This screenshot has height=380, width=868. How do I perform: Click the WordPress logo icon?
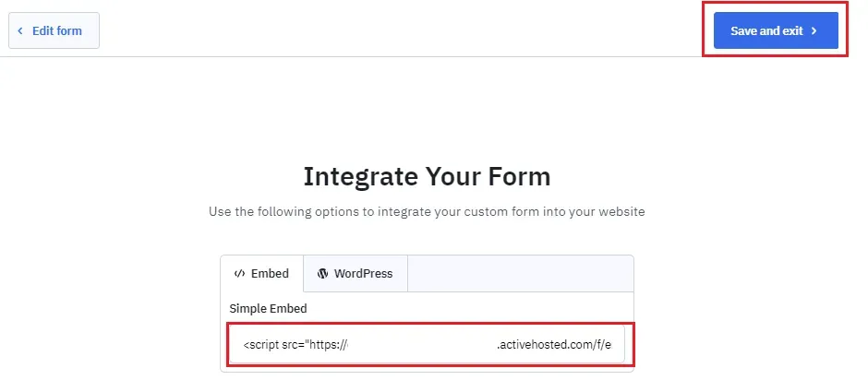(x=323, y=273)
